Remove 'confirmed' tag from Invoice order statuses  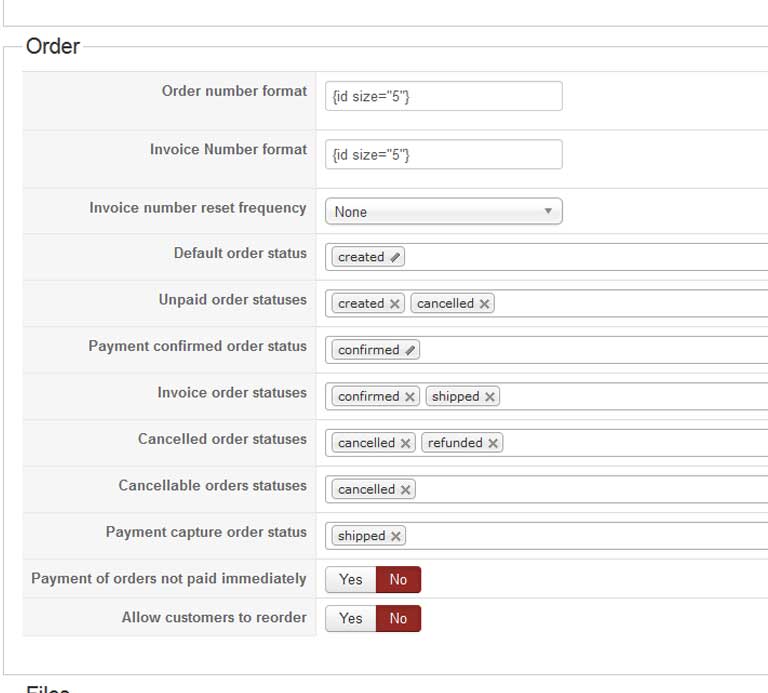(410, 397)
